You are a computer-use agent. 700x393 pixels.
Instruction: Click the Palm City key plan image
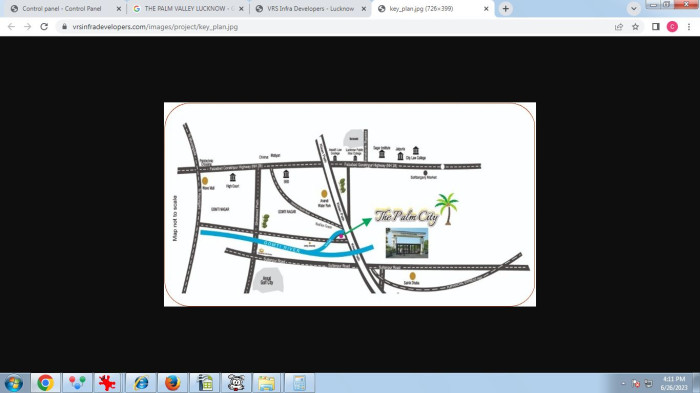pyautogui.click(x=350, y=205)
